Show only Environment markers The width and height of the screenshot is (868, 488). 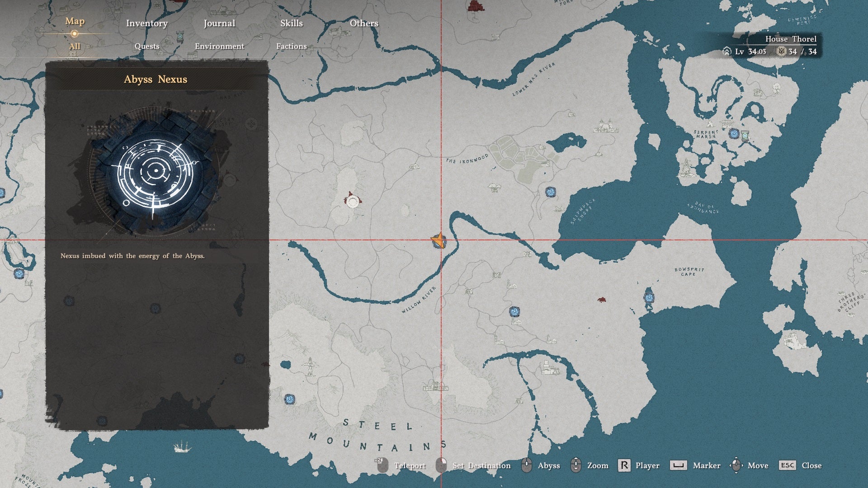pyautogui.click(x=219, y=46)
